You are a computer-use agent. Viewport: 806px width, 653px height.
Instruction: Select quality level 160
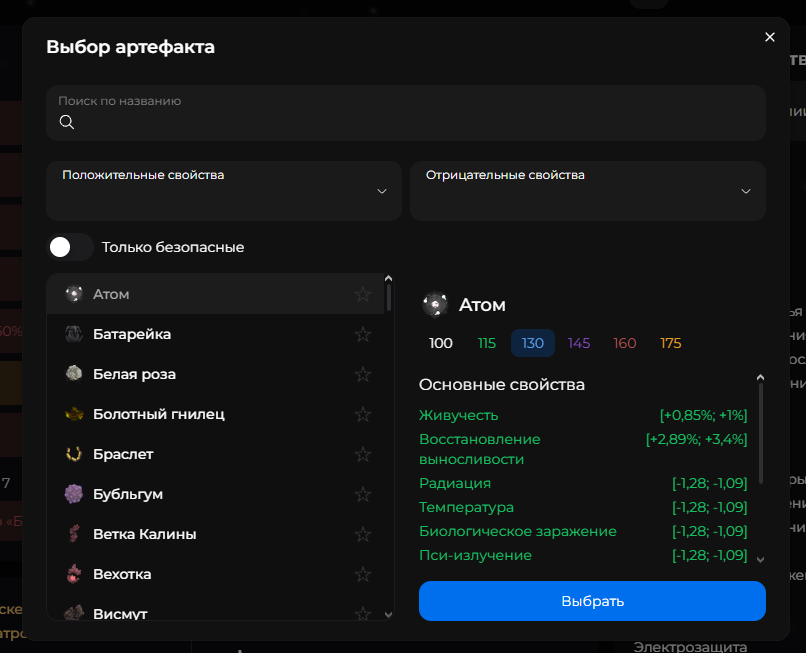[x=625, y=343]
